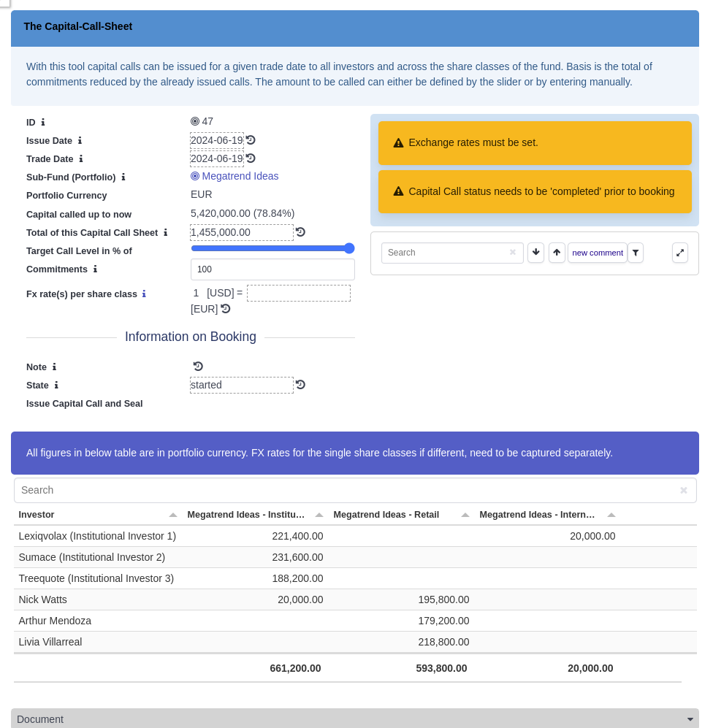This screenshot has height=728, width=713.
Task: Click history icon next to Issue Date
Action: pos(251,140)
